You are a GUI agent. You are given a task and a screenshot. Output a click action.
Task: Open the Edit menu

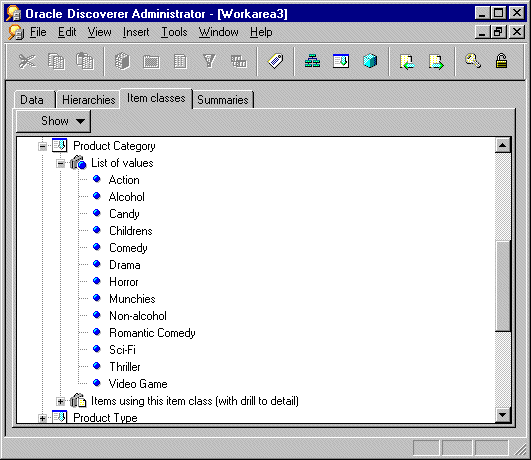[67, 32]
